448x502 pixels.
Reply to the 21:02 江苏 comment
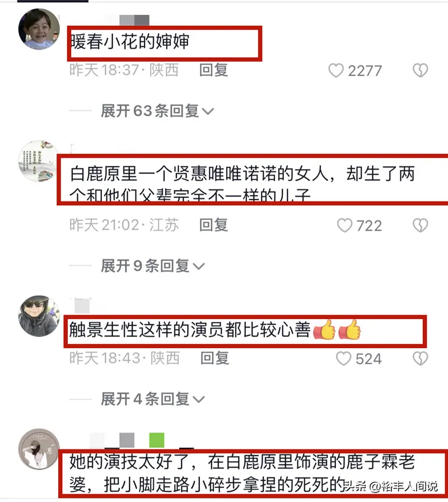pos(213,225)
